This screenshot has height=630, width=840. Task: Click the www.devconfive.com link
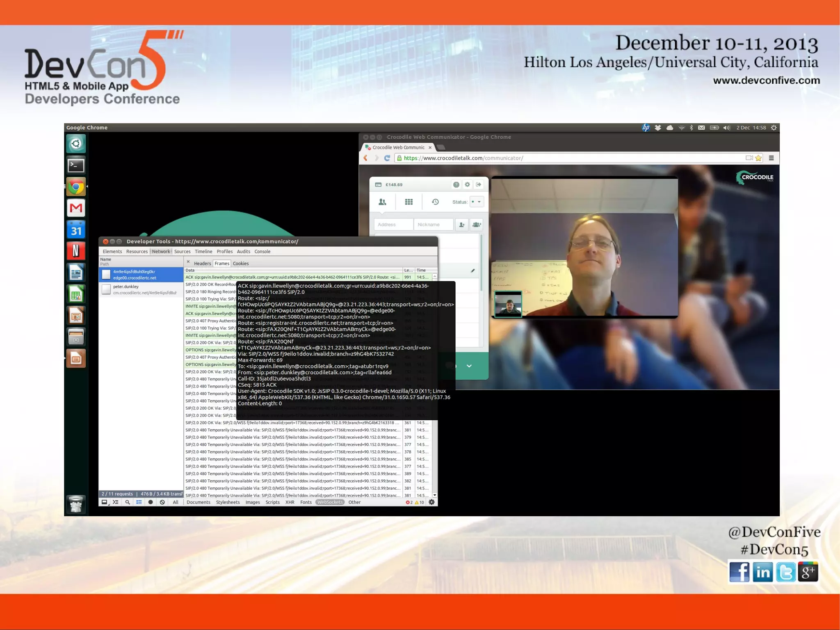(x=766, y=80)
